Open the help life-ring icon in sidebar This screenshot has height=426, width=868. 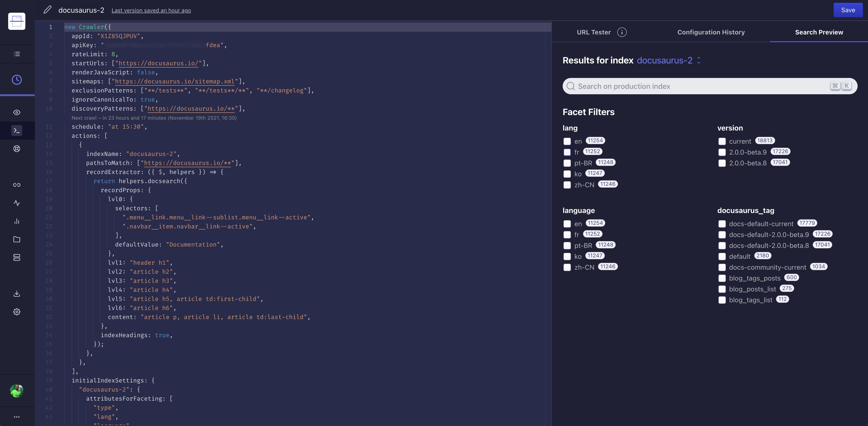[17, 148]
